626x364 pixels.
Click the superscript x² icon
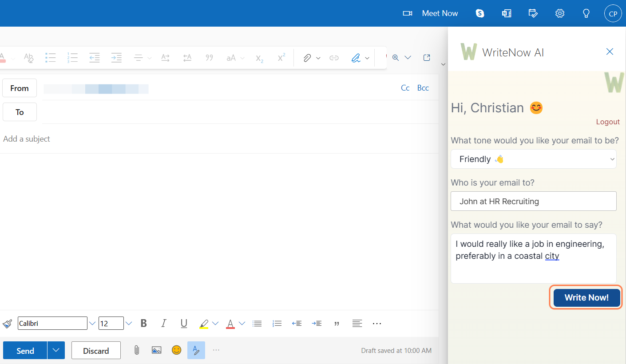click(x=281, y=58)
